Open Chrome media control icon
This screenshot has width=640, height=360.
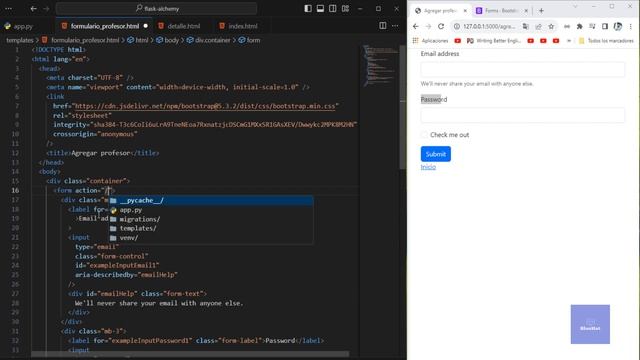592,26
